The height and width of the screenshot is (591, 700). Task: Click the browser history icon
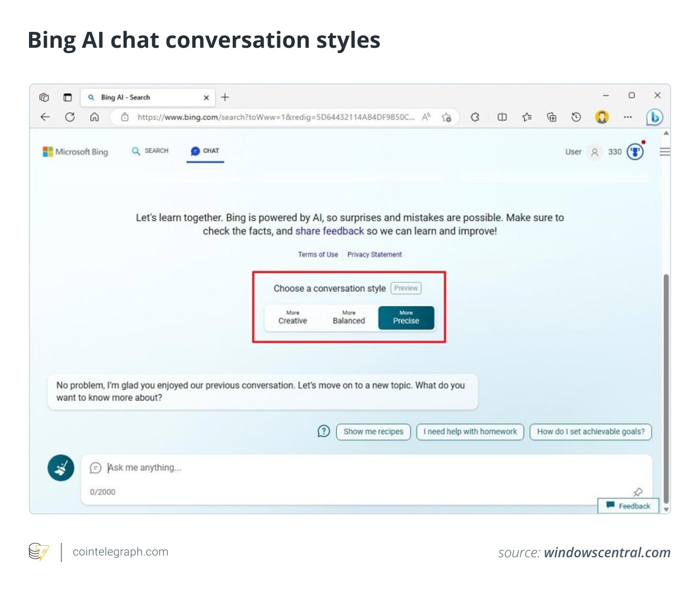(576, 117)
